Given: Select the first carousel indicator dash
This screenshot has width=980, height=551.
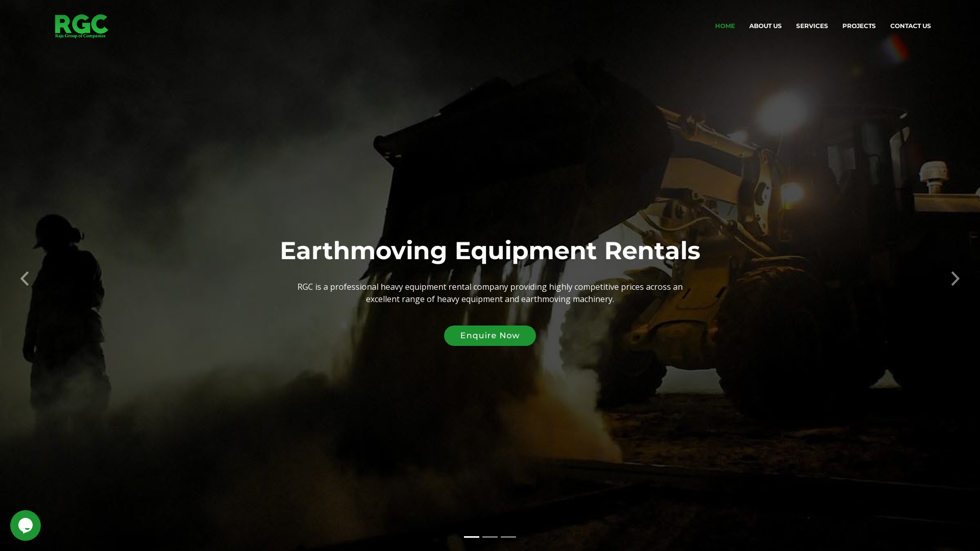Looking at the screenshot, I should pyautogui.click(x=471, y=537).
